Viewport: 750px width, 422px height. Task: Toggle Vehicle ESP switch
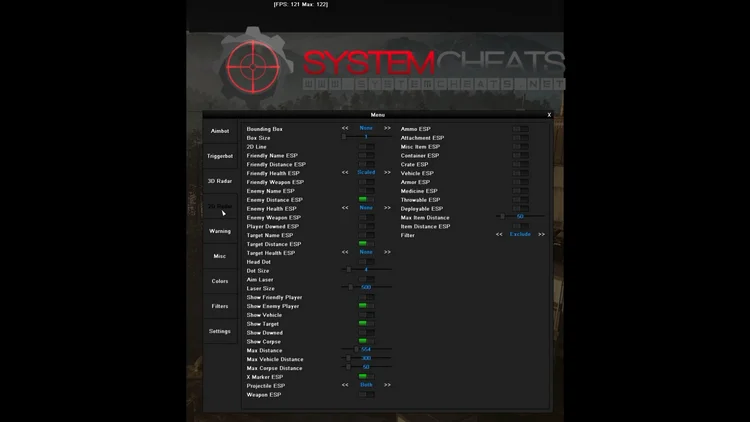click(x=520, y=173)
